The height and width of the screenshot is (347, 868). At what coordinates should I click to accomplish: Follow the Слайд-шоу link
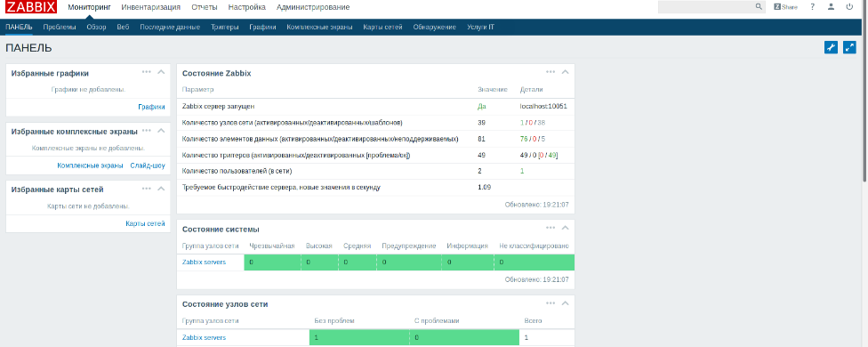148,165
